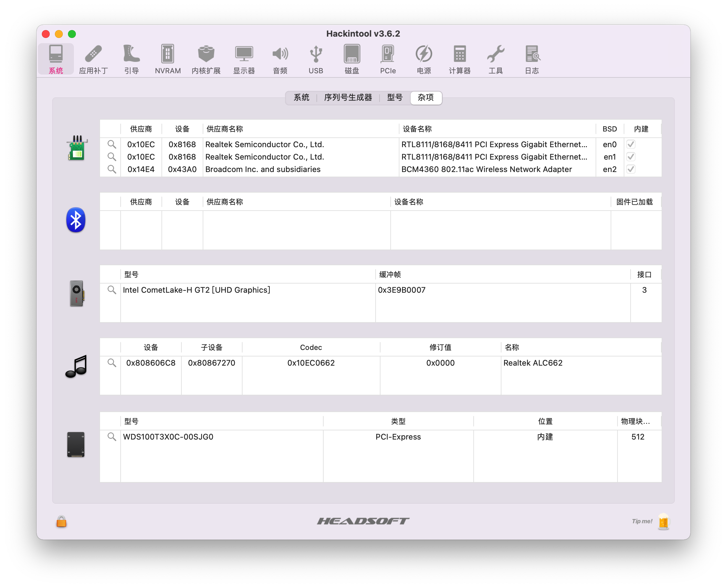Image resolution: width=727 pixels, height=588 pixels.
Task: Click the orange lock icon
Action: click(x=61, y=521)
